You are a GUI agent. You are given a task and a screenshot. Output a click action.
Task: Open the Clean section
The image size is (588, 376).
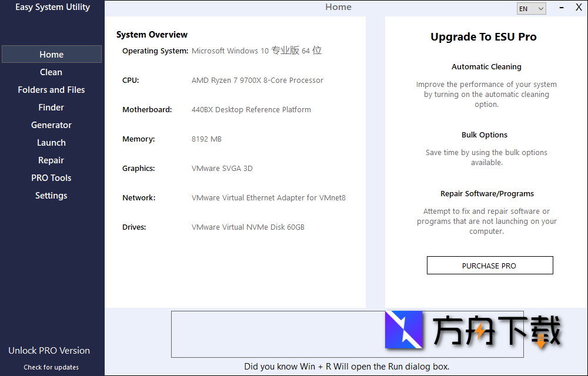click(x=51, y=72)
